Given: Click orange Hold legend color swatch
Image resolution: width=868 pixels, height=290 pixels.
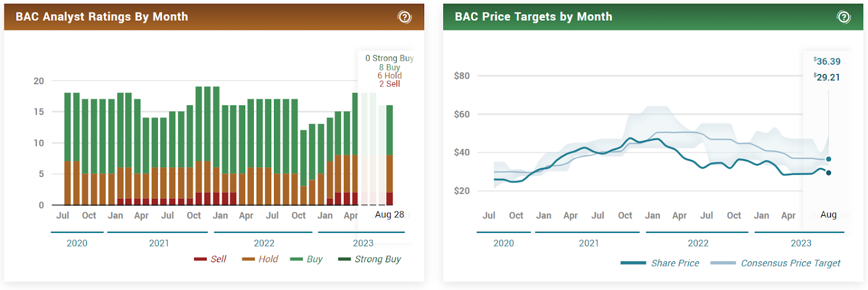Looking at the screenshot, I should (x=248, y=260).
